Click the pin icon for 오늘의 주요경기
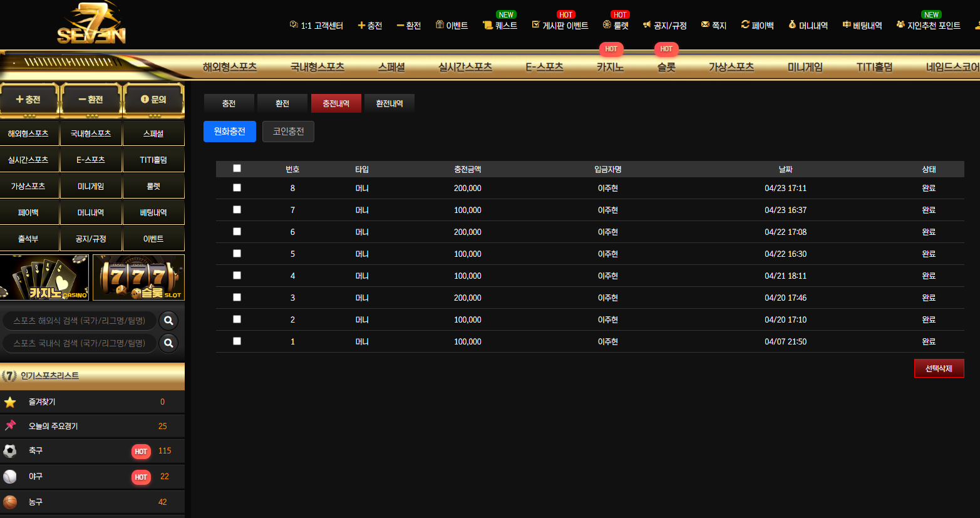Screen dimensions: 980x518 pos(10,426)
